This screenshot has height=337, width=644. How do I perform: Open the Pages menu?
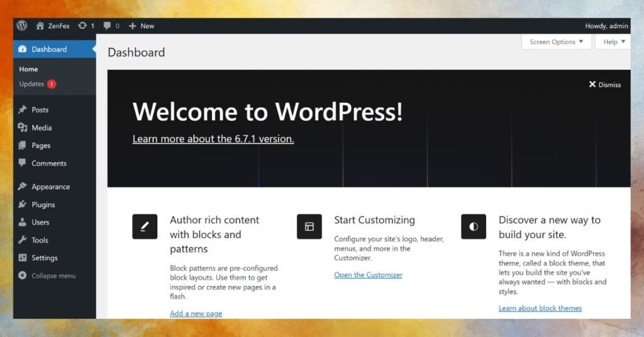(41, 145)
